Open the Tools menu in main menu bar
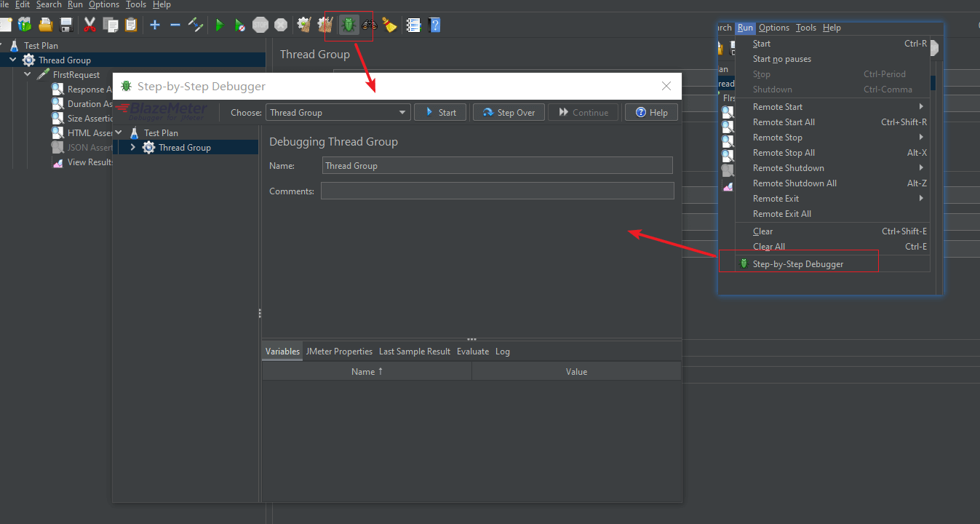Viewport: 980px width, 524px height. point(136,4)
